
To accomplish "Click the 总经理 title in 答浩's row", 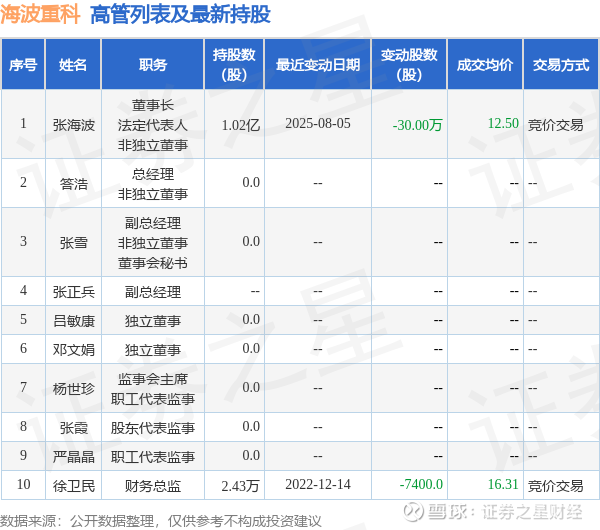I will tap(153, 174).
